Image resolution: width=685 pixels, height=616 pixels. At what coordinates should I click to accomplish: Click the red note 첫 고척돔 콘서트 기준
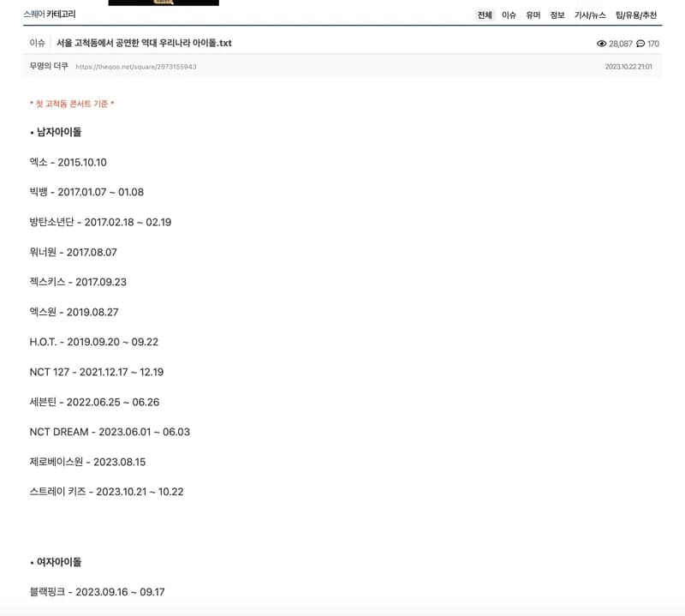point(72,104)
